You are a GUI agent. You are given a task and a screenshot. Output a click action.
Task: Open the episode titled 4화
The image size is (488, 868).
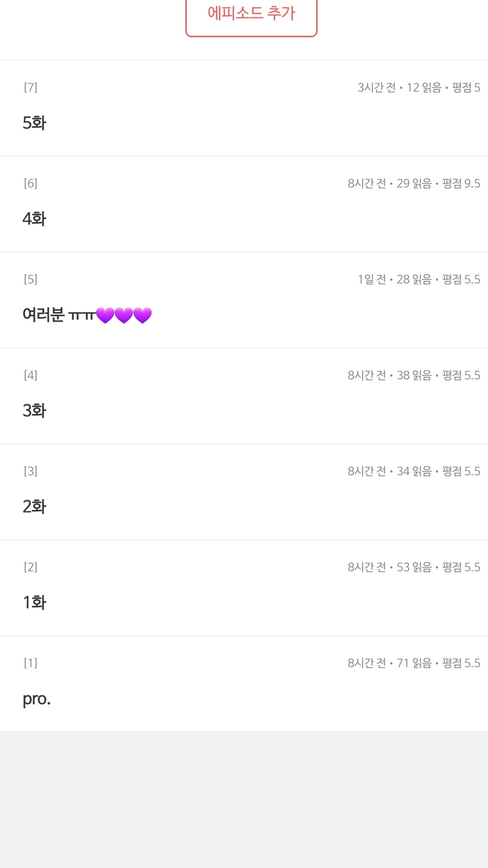pyautogui.click(x=34, y=219)
